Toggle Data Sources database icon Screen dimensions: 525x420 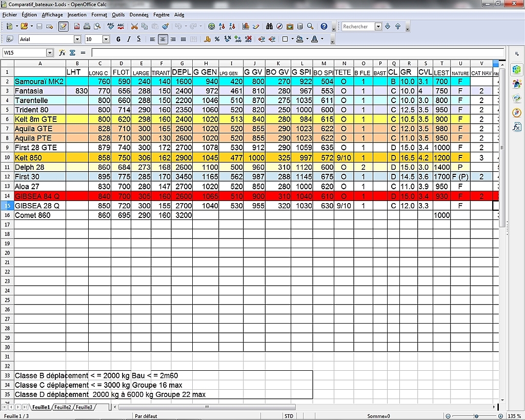(300, 26)
